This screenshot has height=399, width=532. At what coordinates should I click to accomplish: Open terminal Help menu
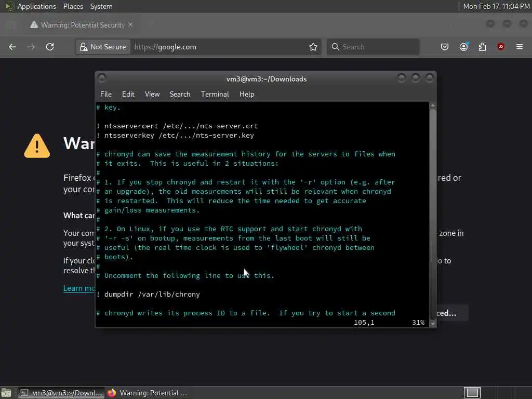point(247,95)
